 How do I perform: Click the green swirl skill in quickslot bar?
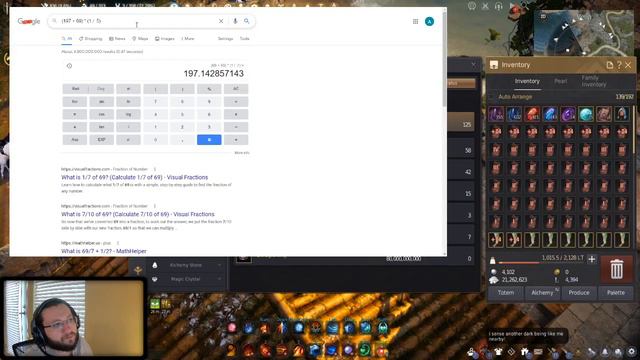tap(364, 350)
